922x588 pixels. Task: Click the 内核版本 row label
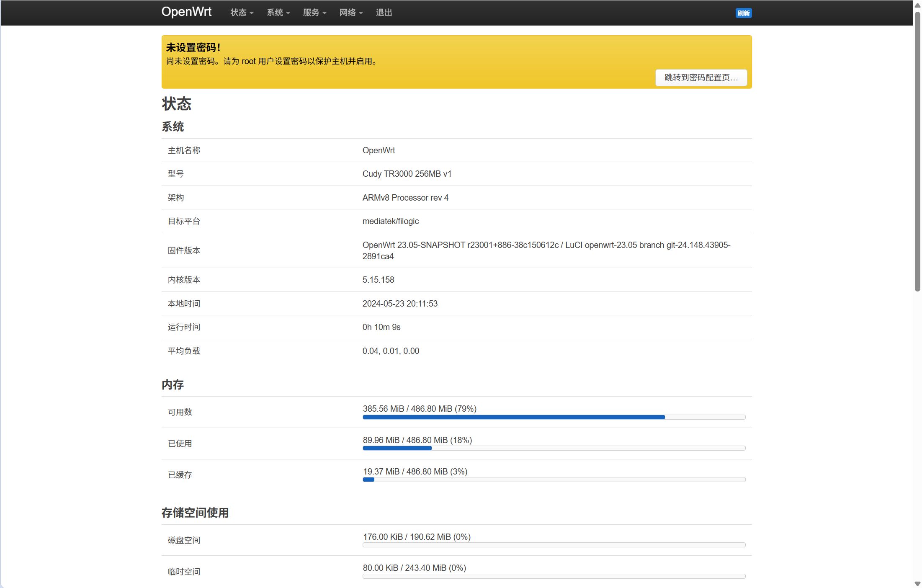click(184, 280)
